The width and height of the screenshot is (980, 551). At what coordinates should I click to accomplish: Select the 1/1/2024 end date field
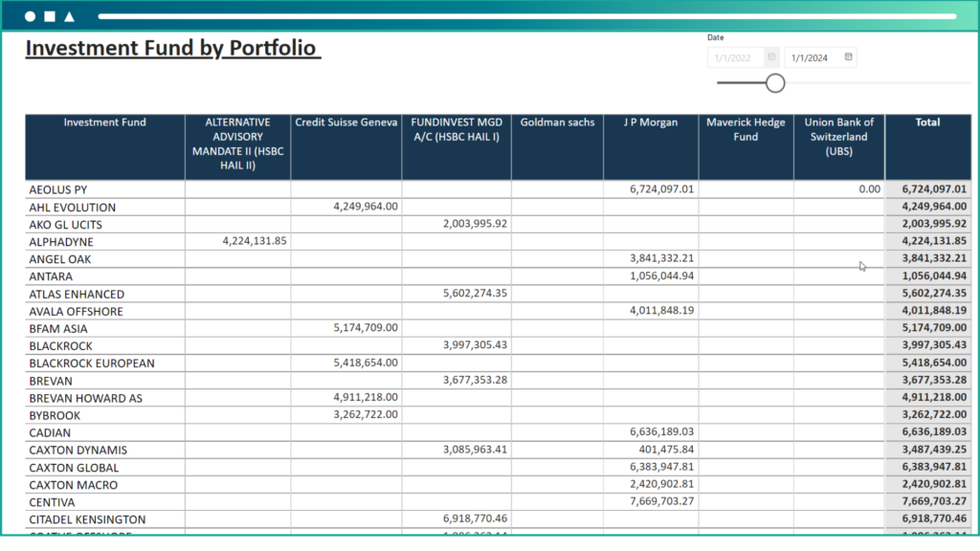pos(810,57)
